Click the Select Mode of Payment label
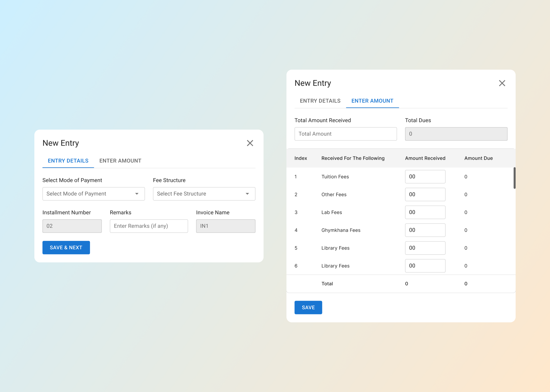 click(x=72, y=180)
